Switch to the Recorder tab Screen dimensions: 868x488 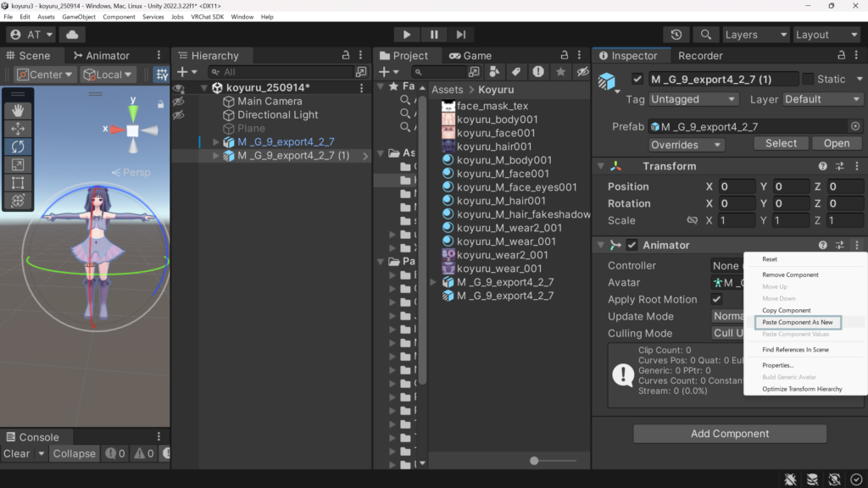coord(700,55)
